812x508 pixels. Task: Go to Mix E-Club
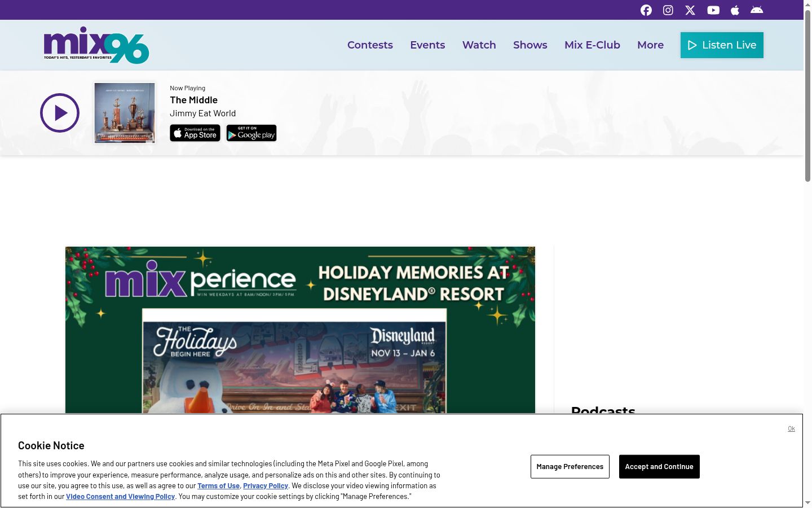tap(592, 45)
